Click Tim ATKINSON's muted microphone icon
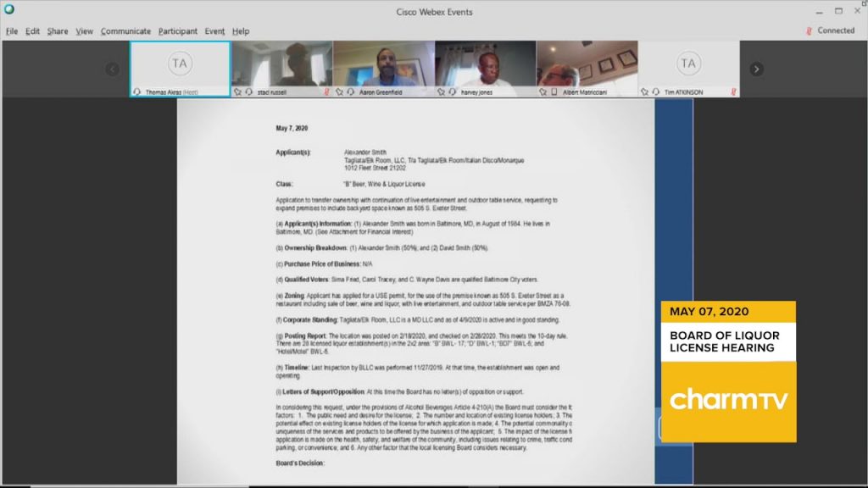The image size is (868, 488). point(733,91)
